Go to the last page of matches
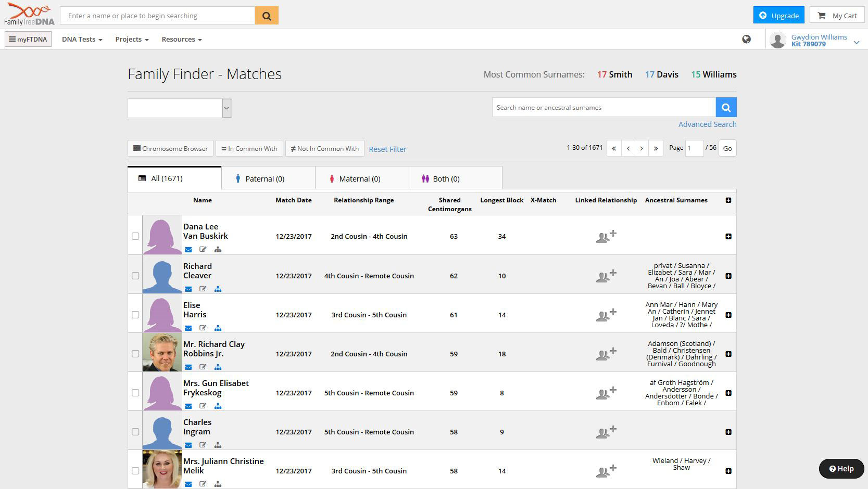The image size is (868, 489). (x=656, y=148)
